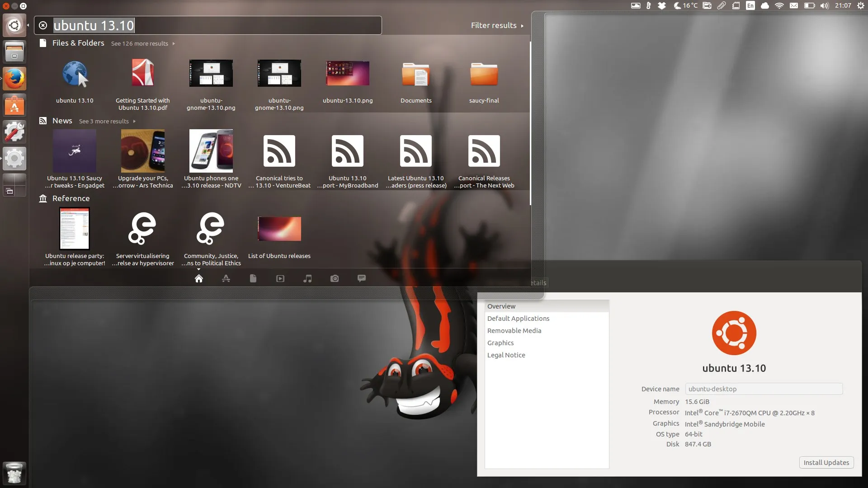868x488 pixels.
Task: Open Graphics section in Details
Action: pyautogui.click(x=500, y=343)
